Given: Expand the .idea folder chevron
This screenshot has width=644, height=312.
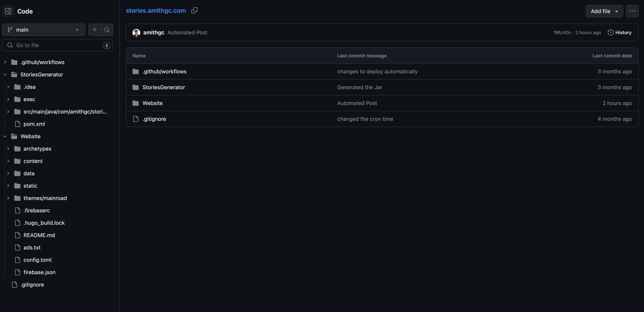Looking at the screenshot, I should click(8, 87).
